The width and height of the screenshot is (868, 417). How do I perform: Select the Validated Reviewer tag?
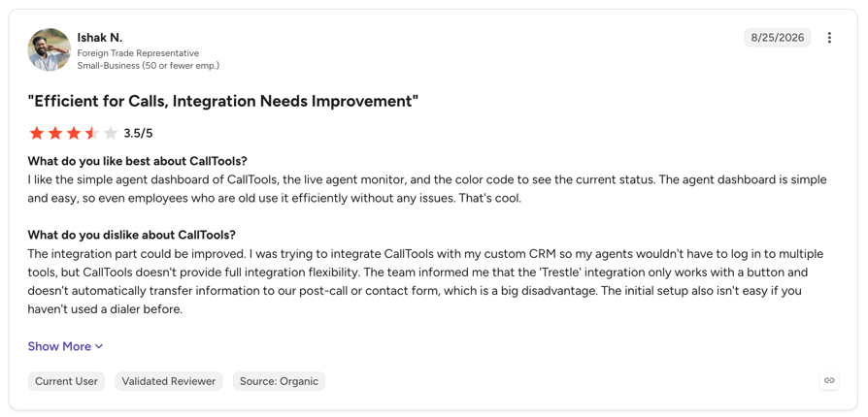pos(169,381)
